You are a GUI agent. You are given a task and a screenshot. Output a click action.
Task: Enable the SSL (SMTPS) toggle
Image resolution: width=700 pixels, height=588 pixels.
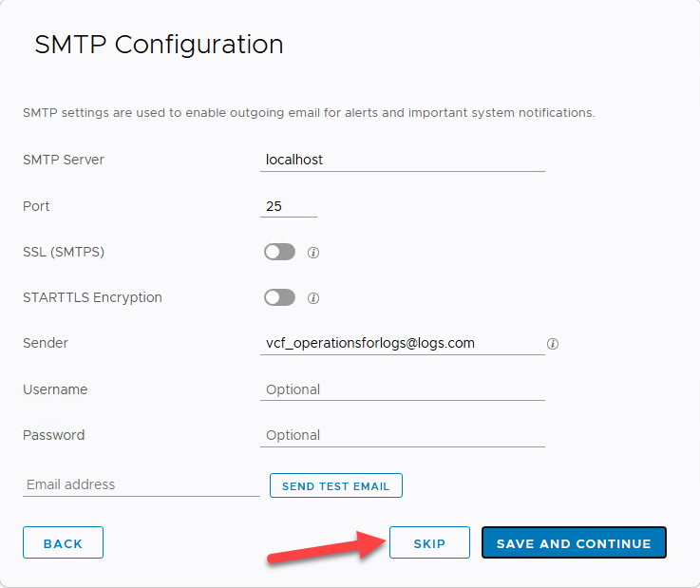(279, 253)
